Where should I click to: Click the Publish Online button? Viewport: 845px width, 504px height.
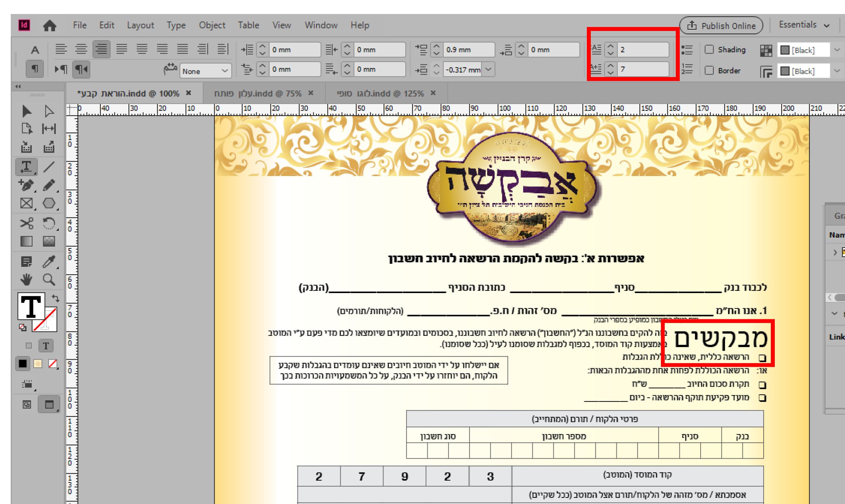pyautogui.click(x=721, y=26)
